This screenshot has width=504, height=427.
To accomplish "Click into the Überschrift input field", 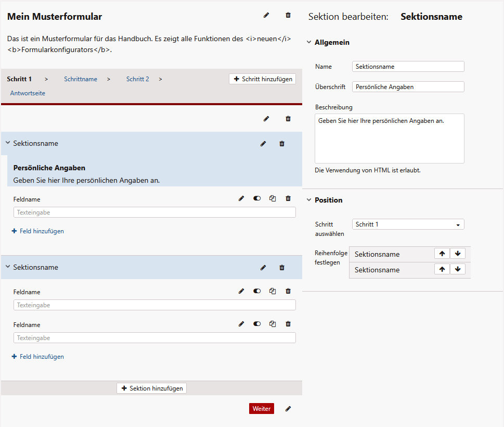I will tap(408, 87).
